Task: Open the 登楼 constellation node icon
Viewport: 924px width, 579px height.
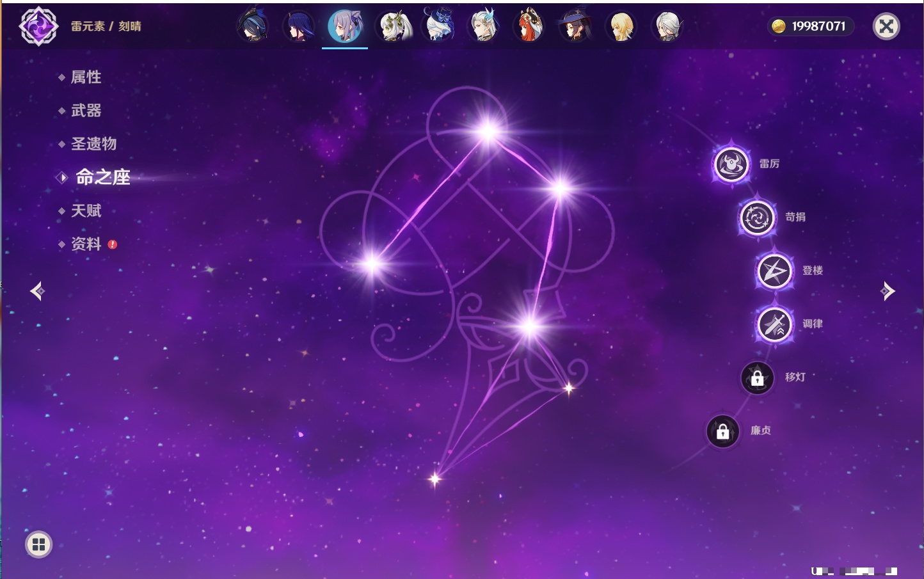Action: click(x=774, y=271)
